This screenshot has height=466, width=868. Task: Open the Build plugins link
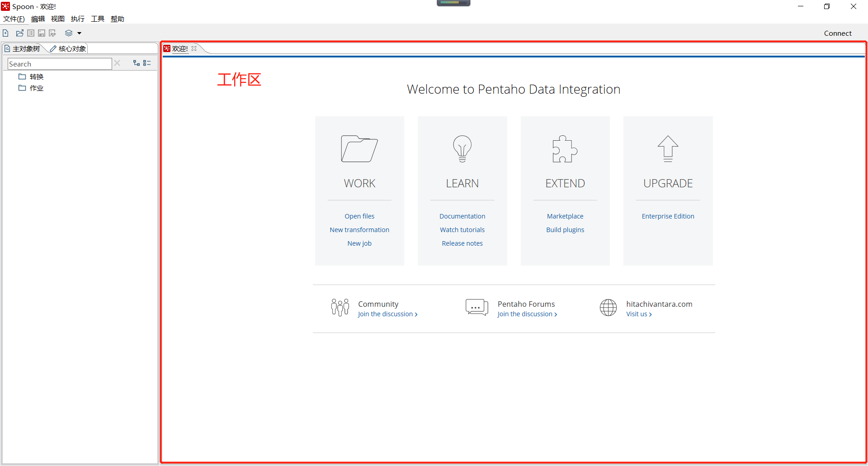pos(565,230)
